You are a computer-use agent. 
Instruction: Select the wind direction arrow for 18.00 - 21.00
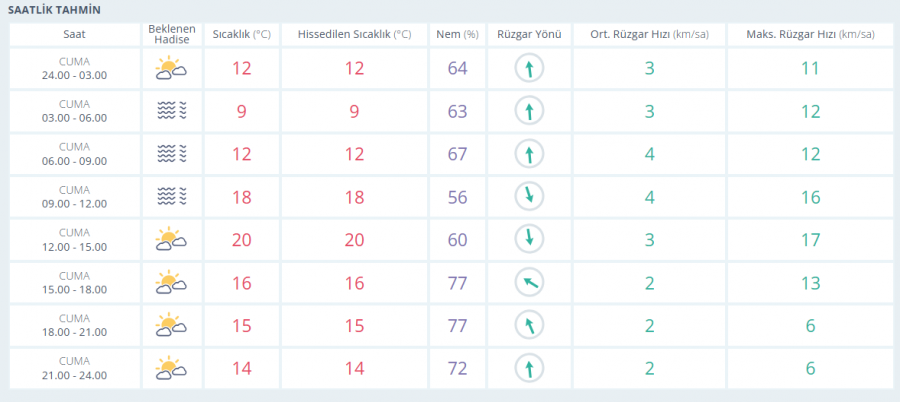(x=529, y=326)
